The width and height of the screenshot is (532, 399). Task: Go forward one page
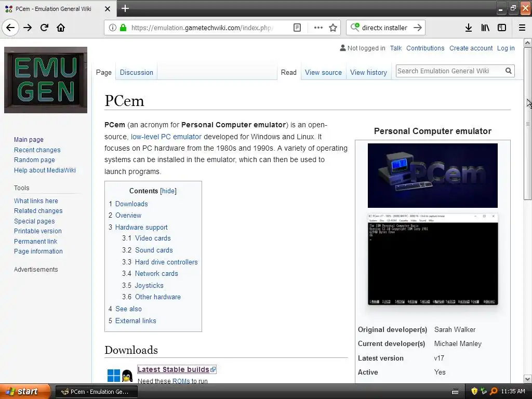point(28,28)
